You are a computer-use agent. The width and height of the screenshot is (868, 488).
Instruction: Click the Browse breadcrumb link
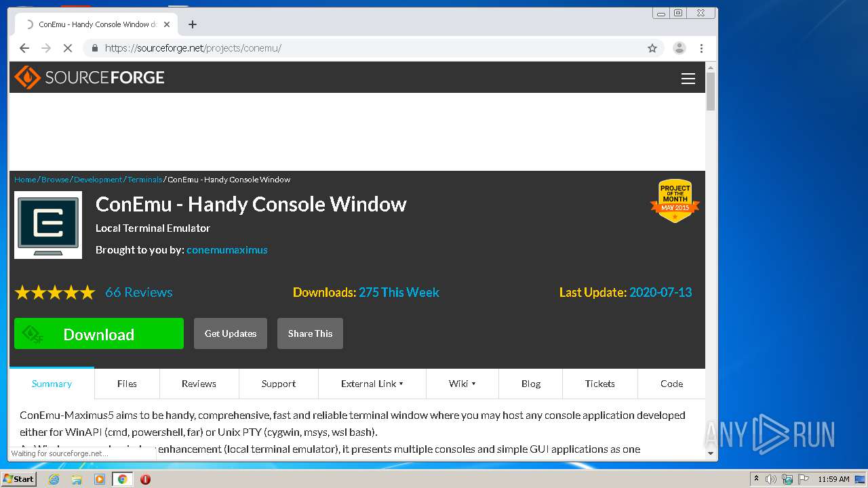pyautogui.click(x=55, y=180)
